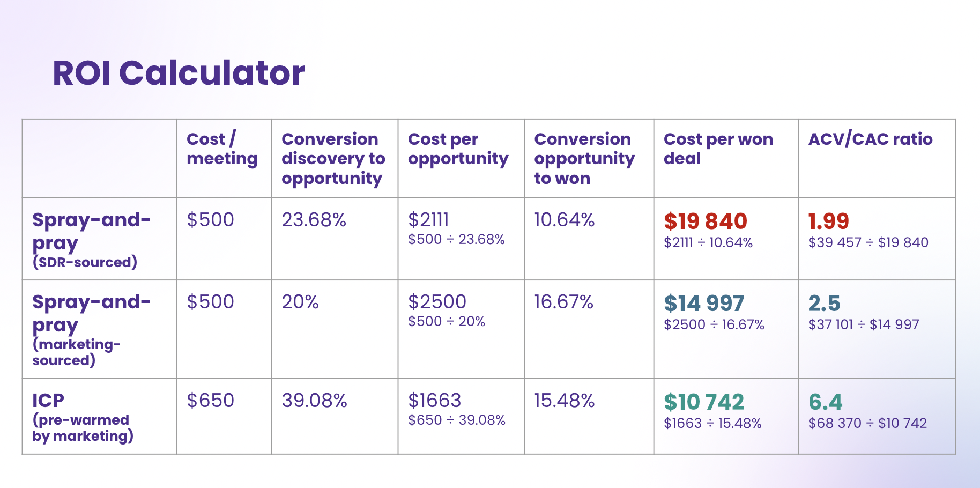Click the Spray-and-pray marketing-sourced row label
This screenshot has width=980, height=488.
click(x=91, y=330)
